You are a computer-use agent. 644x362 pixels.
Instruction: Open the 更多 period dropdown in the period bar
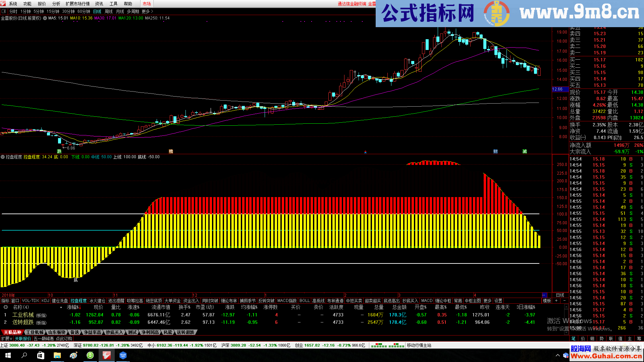pyautogui.click(x=146, y=11)
